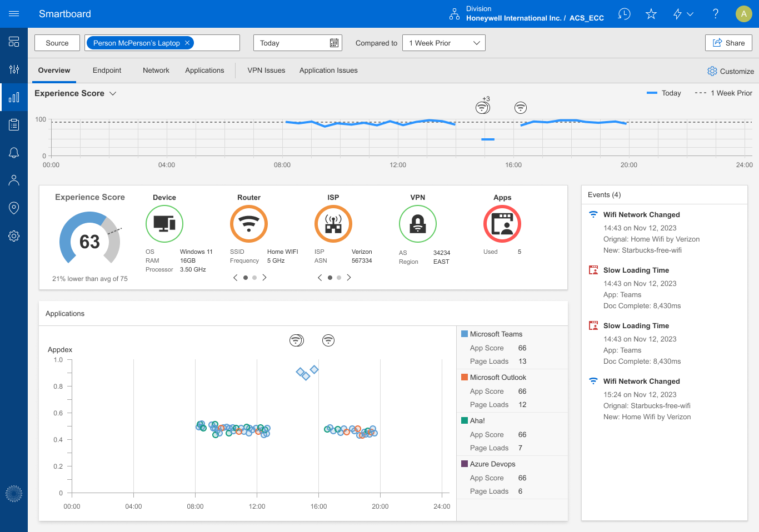Viewport: 759px width, 532px height.
Task: Click the favorites star icon in the header
Action: (651, 14)
